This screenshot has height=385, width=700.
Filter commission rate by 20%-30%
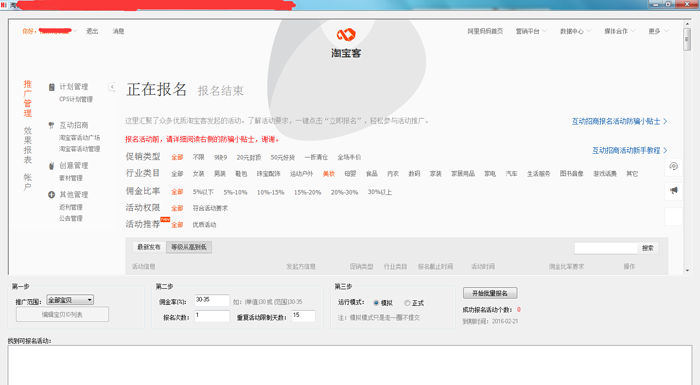coord(344,192)
